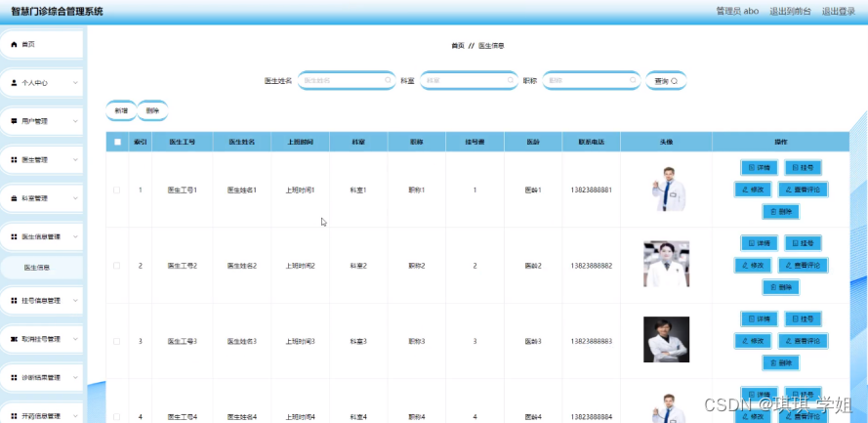Image resolution: width=868 pixels, height=423 pixels.
Task: Click the grid icon for 开药信息管理
Action: 15,416
